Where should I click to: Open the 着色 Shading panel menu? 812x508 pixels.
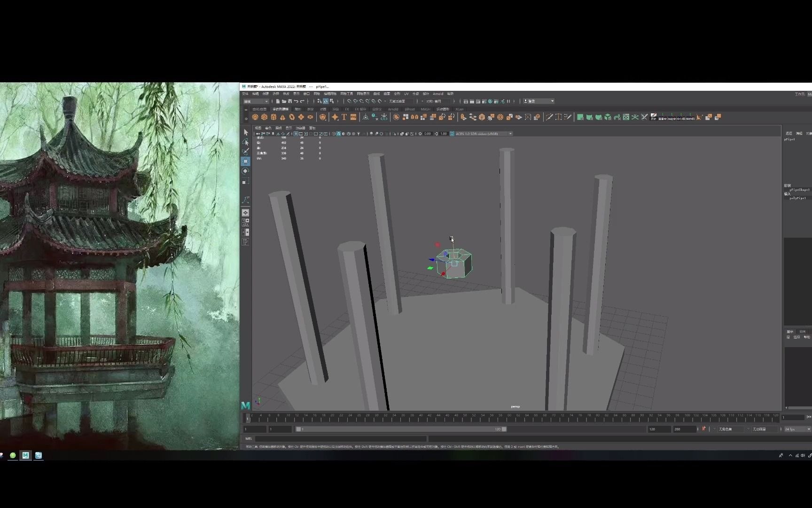click(x=268, y=128)
